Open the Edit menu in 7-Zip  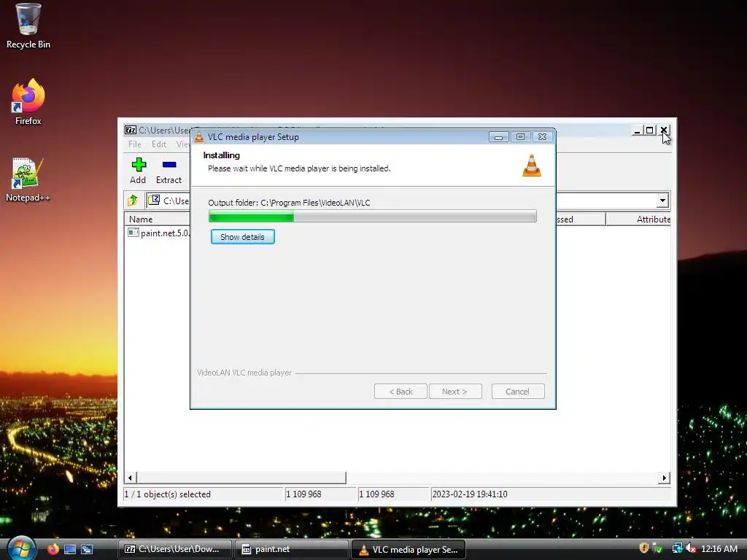(x=158, y=144)
